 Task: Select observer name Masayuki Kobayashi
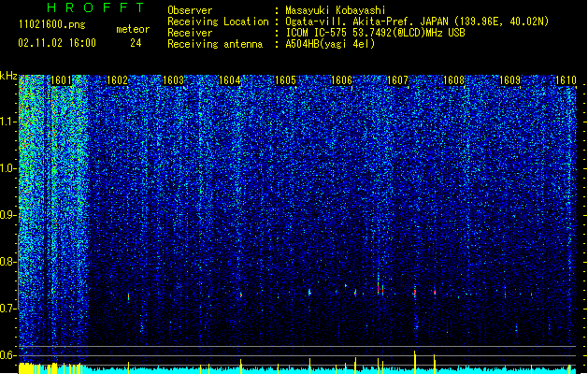point(336,10)
